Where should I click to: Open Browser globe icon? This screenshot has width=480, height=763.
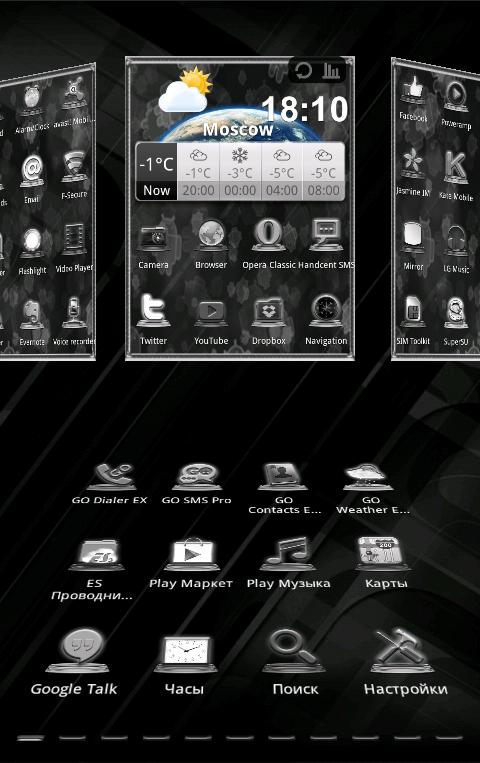click(x=211, y=236)
